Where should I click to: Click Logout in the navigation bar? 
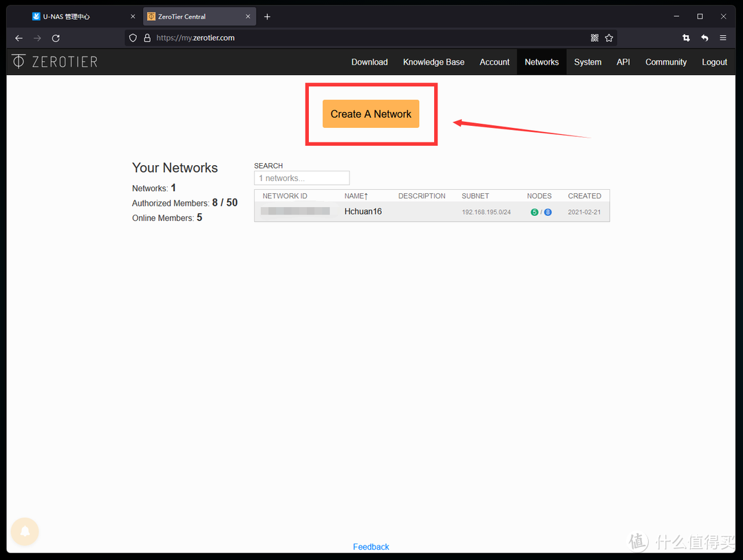click(x=714, y=62)
